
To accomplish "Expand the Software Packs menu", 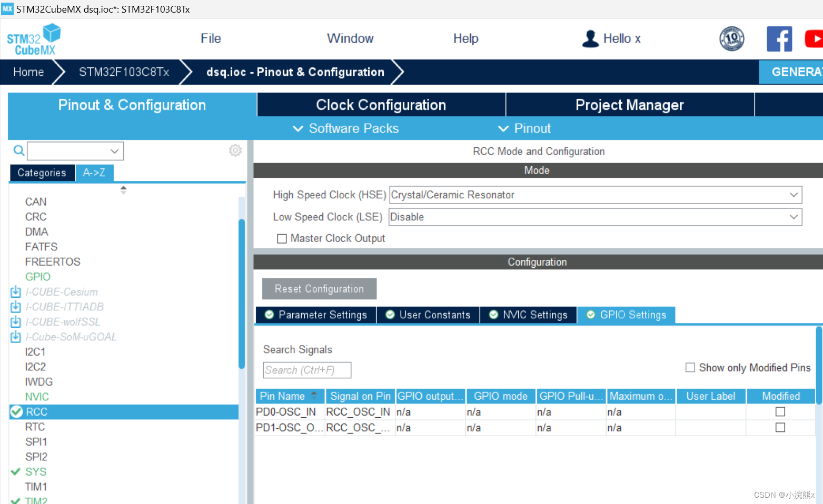I will point(345,128).
